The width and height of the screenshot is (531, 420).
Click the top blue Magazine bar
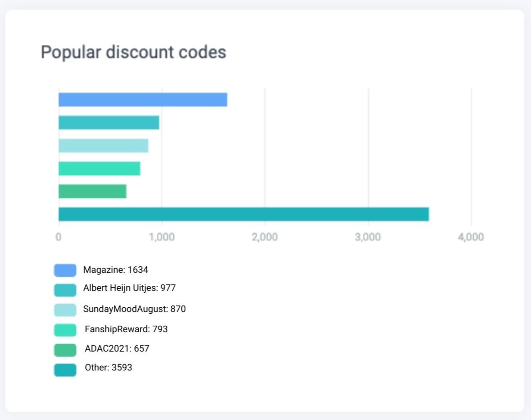point(143,99)
